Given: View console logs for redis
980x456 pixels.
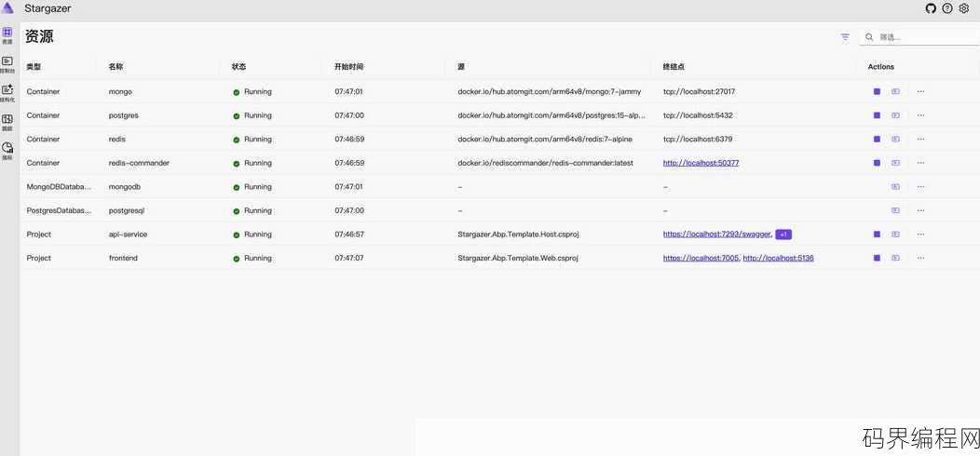Looking at the screenshot, I should (x=895, y=140).
